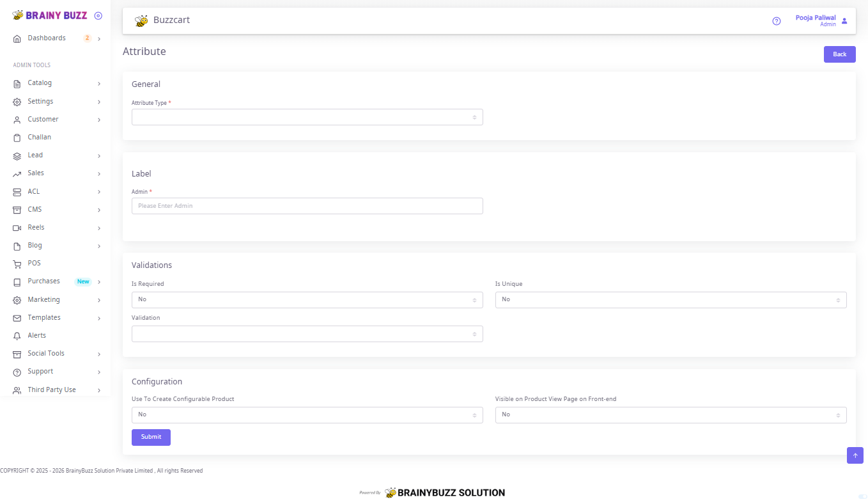
Task: Click the Reels video camera icon
Action: 17,228
